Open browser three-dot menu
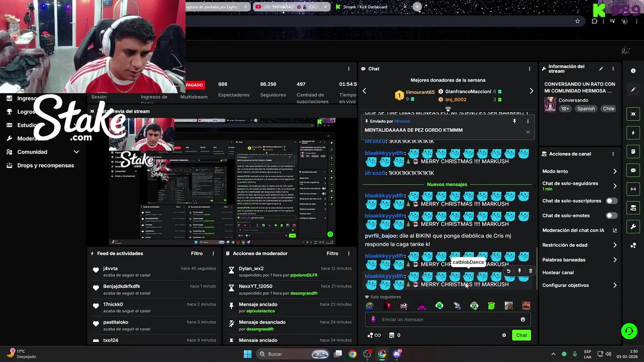This screenshot has width=644, height=362. click(x=636, y=21)
